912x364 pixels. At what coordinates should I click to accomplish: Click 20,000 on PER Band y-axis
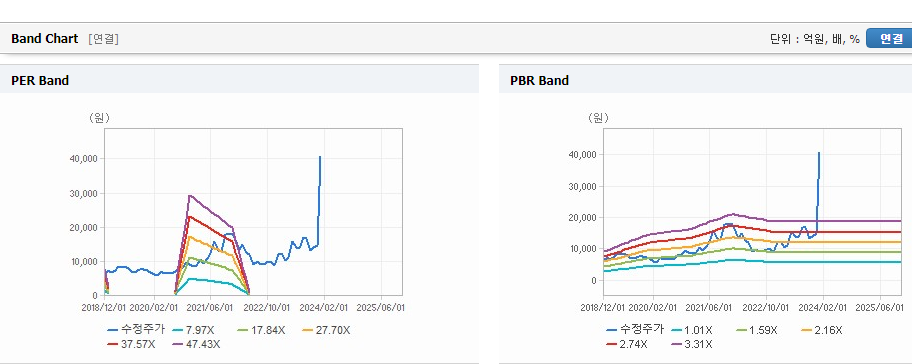click(84, 227)
